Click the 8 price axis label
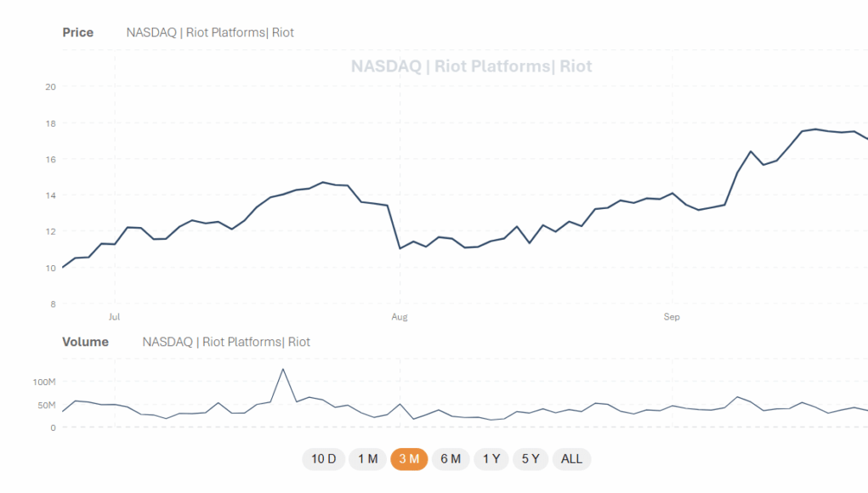Image resolution: width=868 pixels, height=493 pixels. pyautogui.click(x=53, y=303)
